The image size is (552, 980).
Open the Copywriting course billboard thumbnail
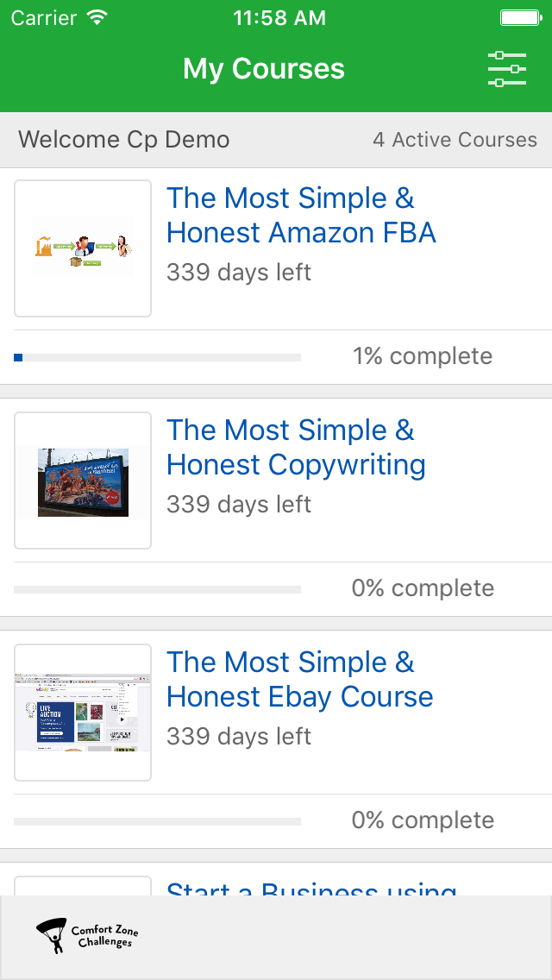click(83, 480)
